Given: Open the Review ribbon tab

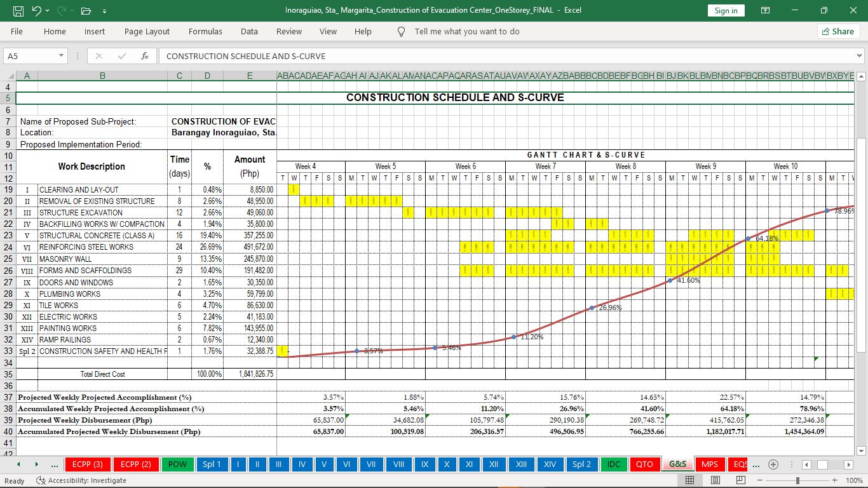Looking at the screenshot, I should coord(289,32).
